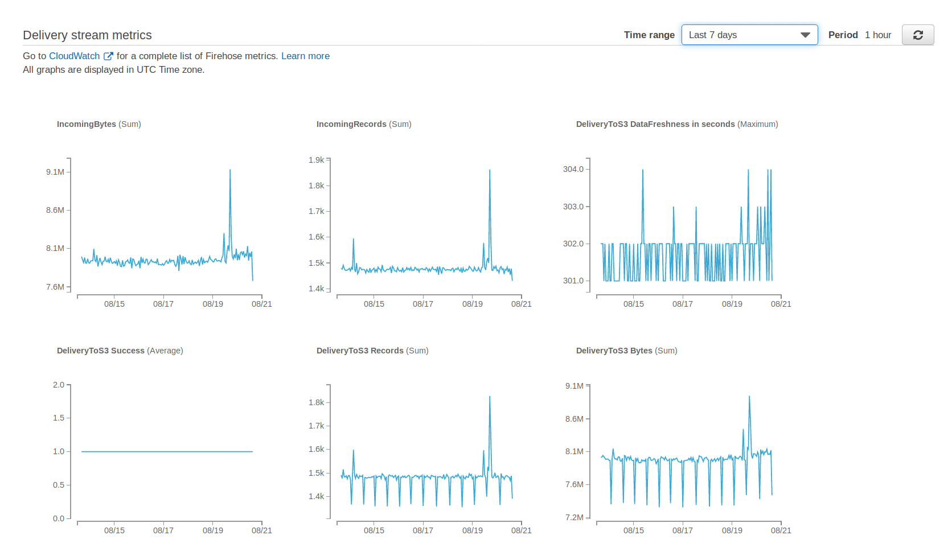Click the IncomingRecords peak near 08/19

(490, 171)
